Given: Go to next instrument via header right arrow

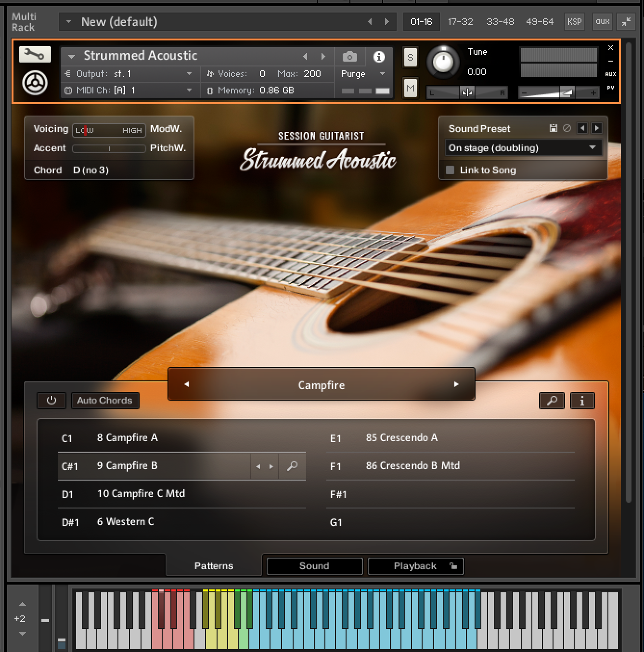Looking at the screenshot, I should click(323, 56).
